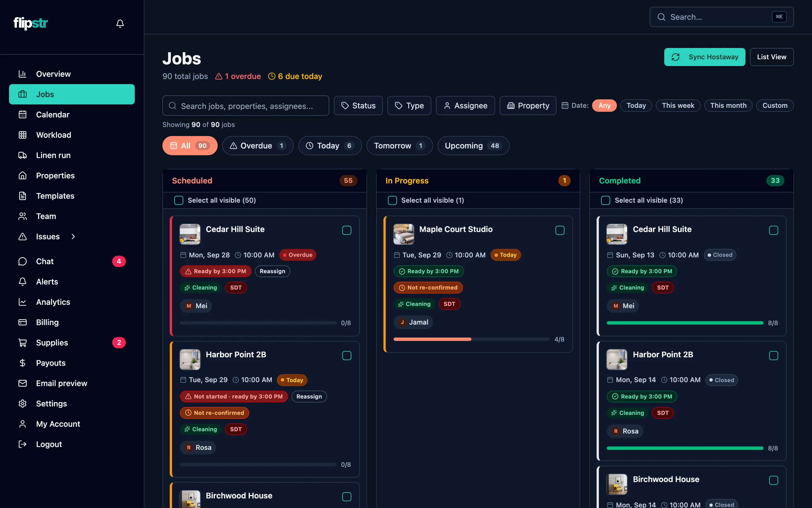Choose Custom date range option
This screenshot has height=508, width=812.
(x=775, y=106)
